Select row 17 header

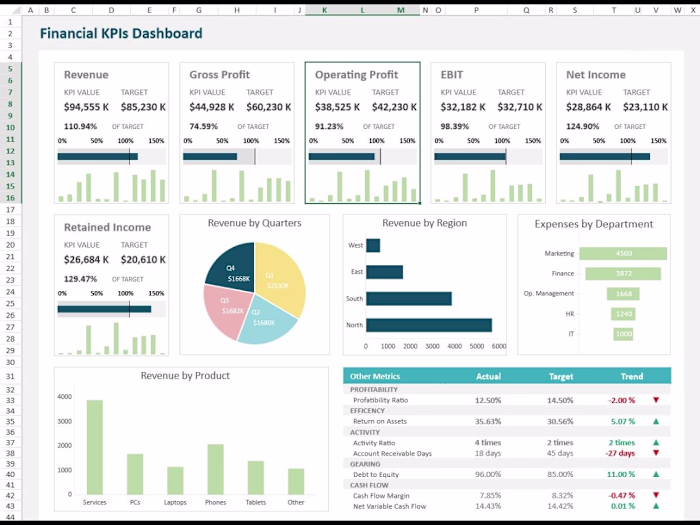(x=10, y=210)
